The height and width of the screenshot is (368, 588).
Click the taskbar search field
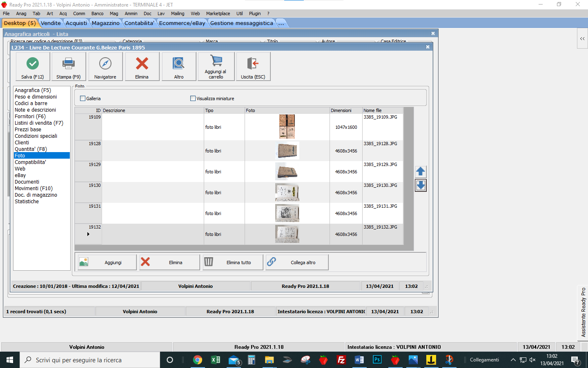(90, 360)
